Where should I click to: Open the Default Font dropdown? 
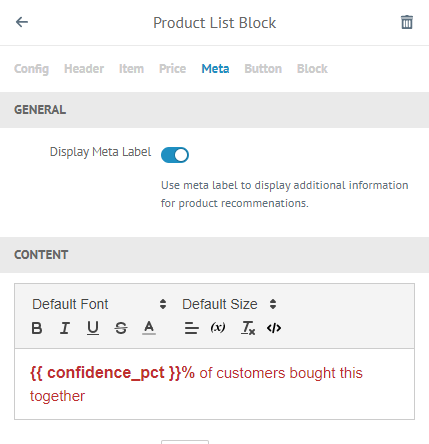[99, 304]
